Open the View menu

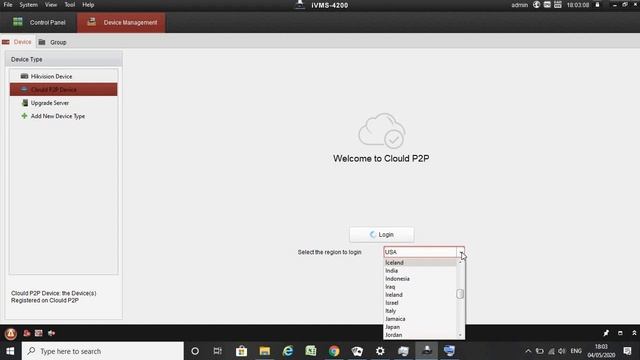pos(51,5)
